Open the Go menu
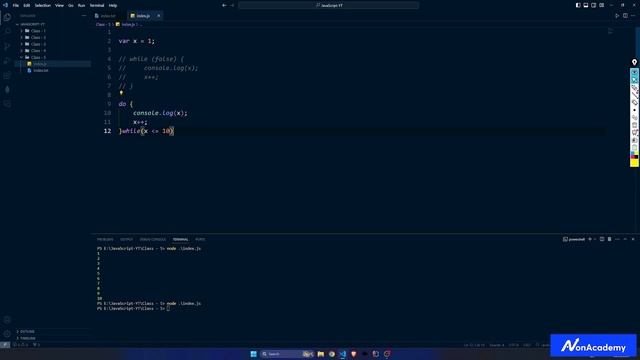This screenshot has height=360, width=640. coord(71,5)
